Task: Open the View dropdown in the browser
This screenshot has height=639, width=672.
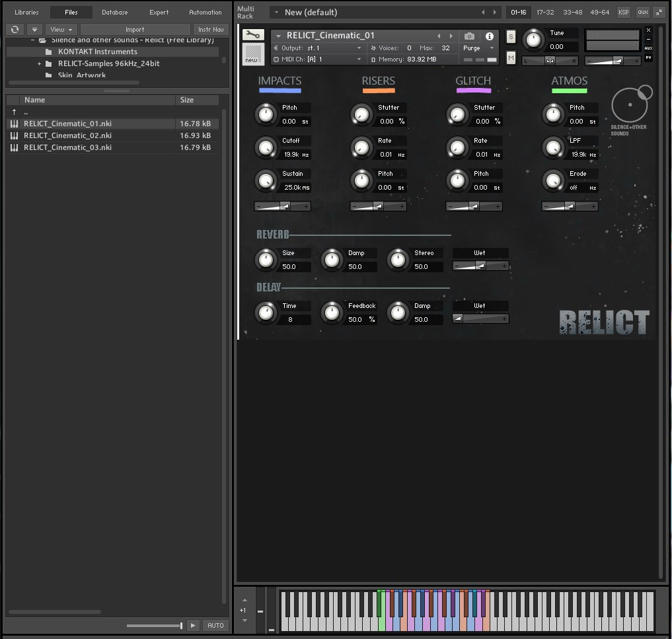Action: pos(61,30)
